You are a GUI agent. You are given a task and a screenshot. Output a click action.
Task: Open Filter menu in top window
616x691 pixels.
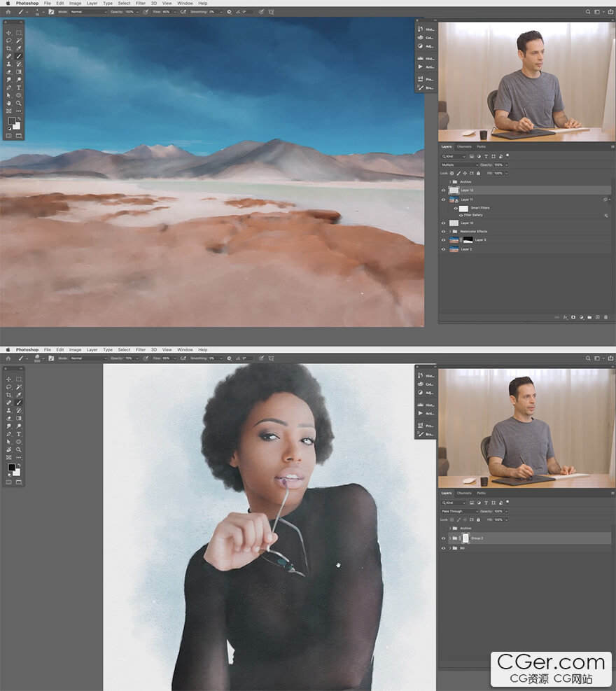(x=141, y=3)
